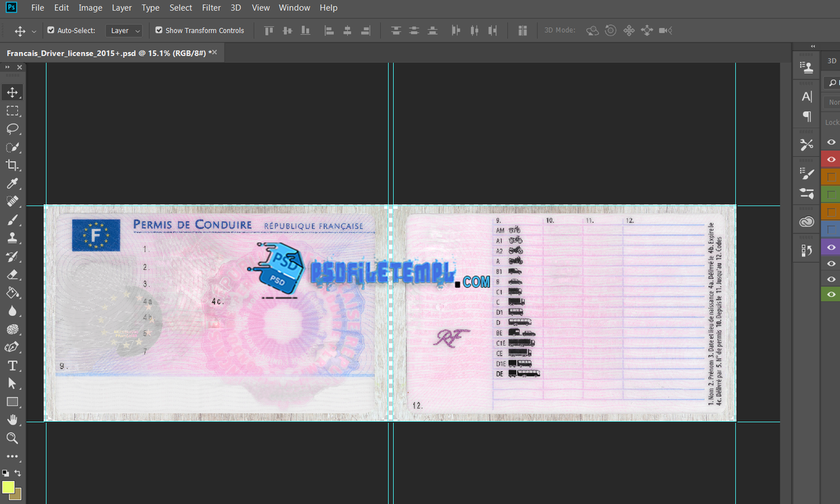The height and width of the screenshot is (504, 840).
Task: Open the Filter menu
Action: tap(211, 8)
